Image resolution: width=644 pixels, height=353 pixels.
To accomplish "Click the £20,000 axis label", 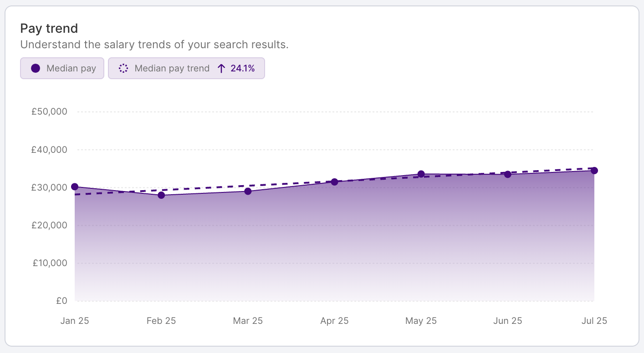I will coord(50,225).
